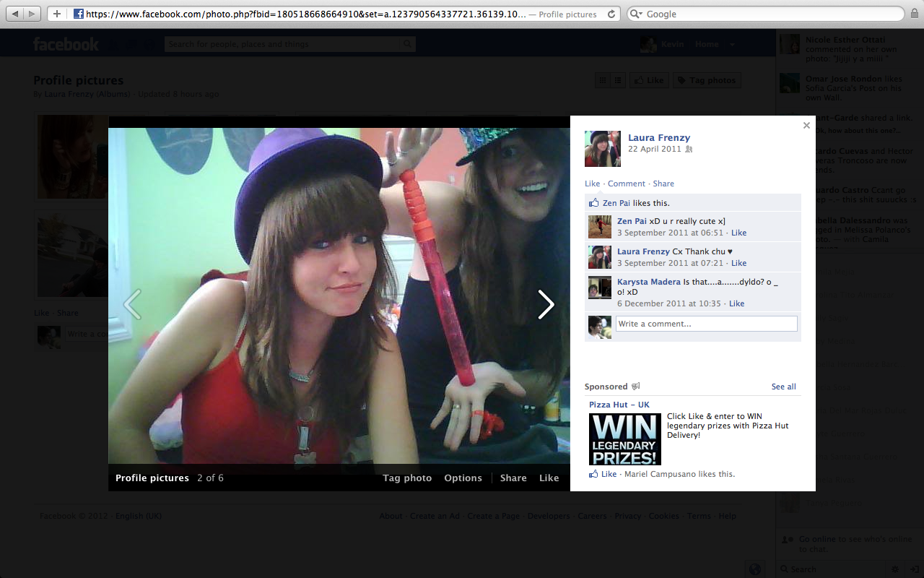The height and width of the screenshot is (578, 924).
Task: Open the account dropdown arrow next to Home
Action: [x=732, y=44]
